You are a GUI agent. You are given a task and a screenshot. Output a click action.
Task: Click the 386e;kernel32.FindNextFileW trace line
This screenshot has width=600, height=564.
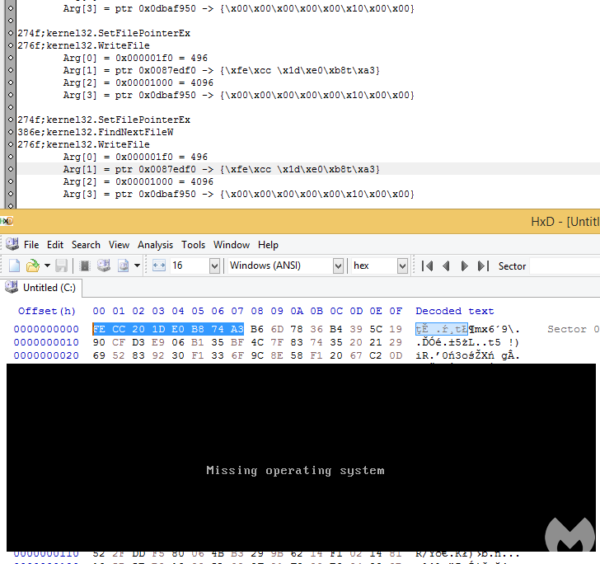pyautogui.click(x=95, y=132)
